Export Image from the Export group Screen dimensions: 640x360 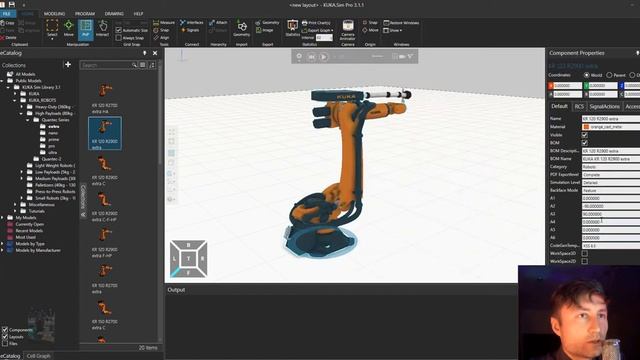[x=264, y=30]
